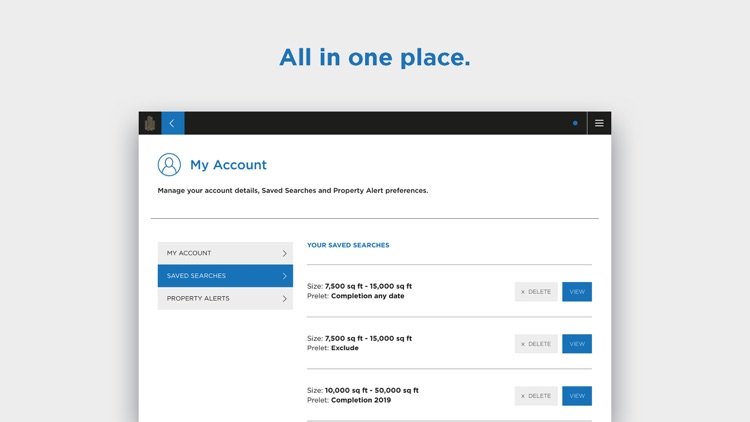This screenshot has width=750, height=422.
Task: Click the My Account page title
Action: click(x=228, y=165)
